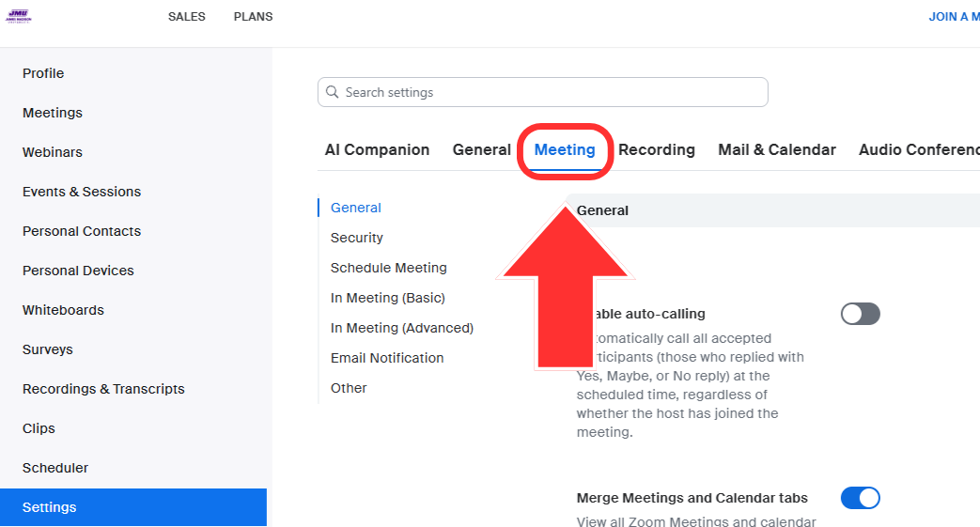Switch to the AI Companion tab
The height and width of the screenshot is (527, 980).
(x=377, y=150)
